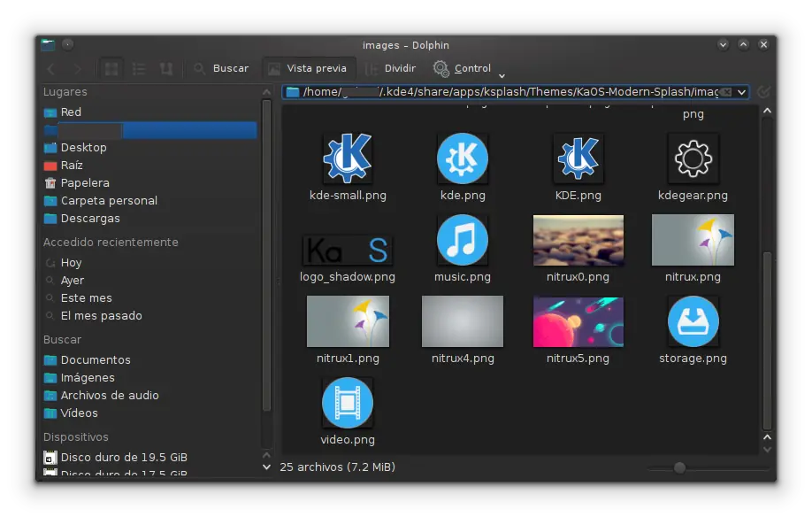Click the zoom slider handle
Screen dimensions: 812x517
(679, 467)
